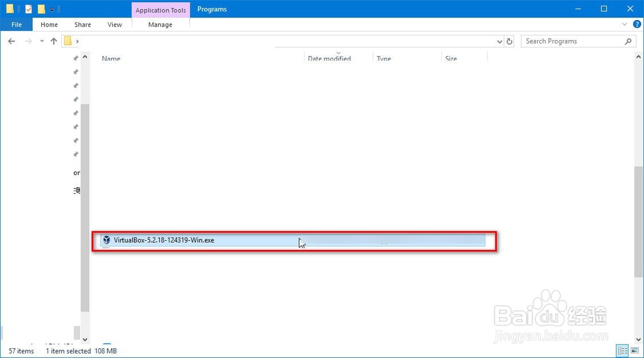Refresh the Programs folder view
Image resolution: width=644 pixels, height=358 pixels.
pos(509,41)
